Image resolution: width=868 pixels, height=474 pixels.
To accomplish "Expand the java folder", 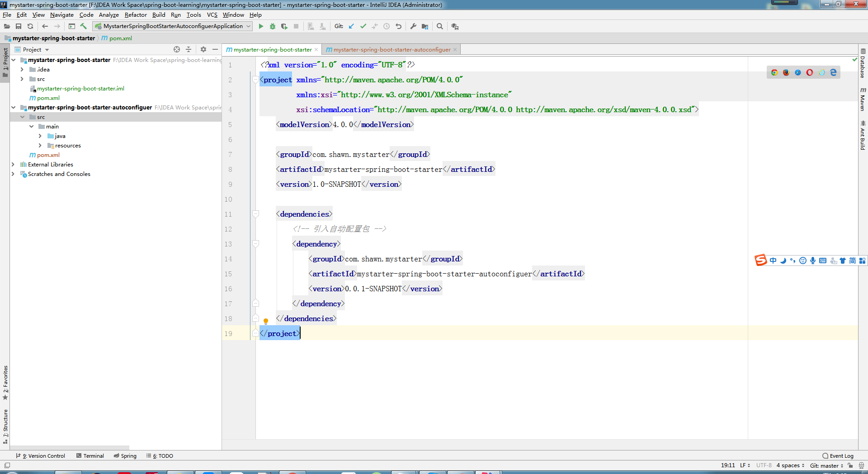I will (x=40, y=136).
